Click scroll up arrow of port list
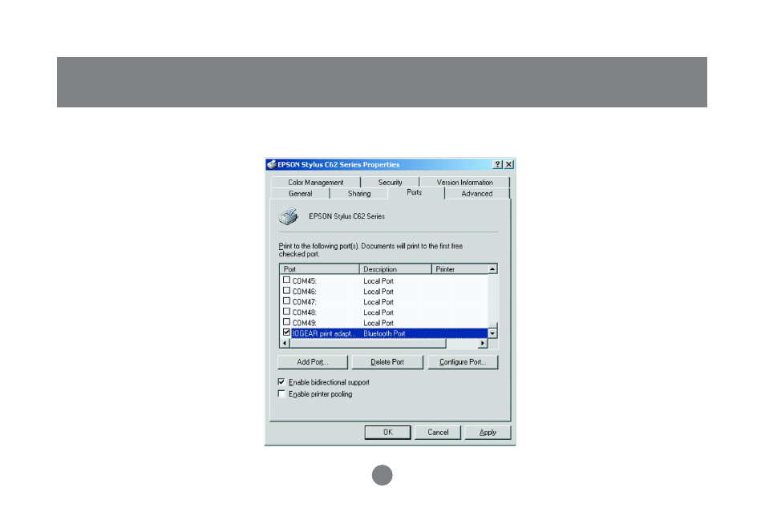The width and height of the screenshot is (765, 532). click(493, 269)
